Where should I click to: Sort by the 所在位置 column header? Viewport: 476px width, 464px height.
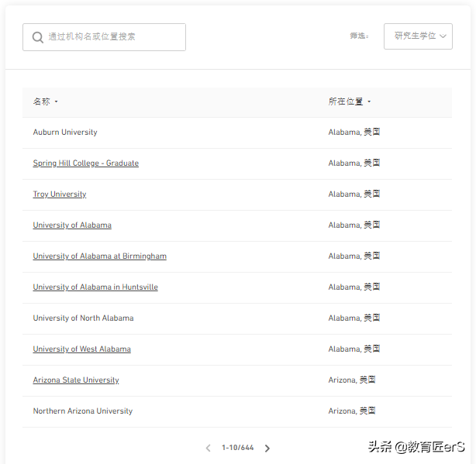(350, 101)
